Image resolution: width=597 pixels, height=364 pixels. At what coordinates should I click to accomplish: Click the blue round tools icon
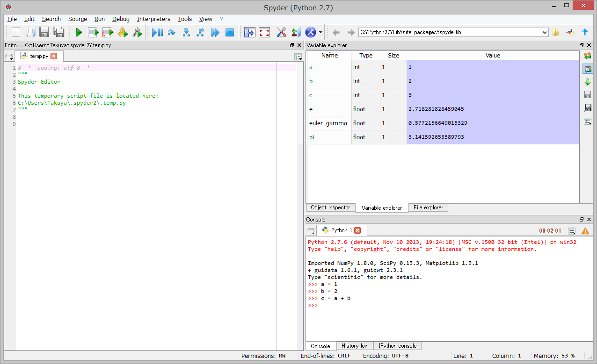tap(311, 32)
